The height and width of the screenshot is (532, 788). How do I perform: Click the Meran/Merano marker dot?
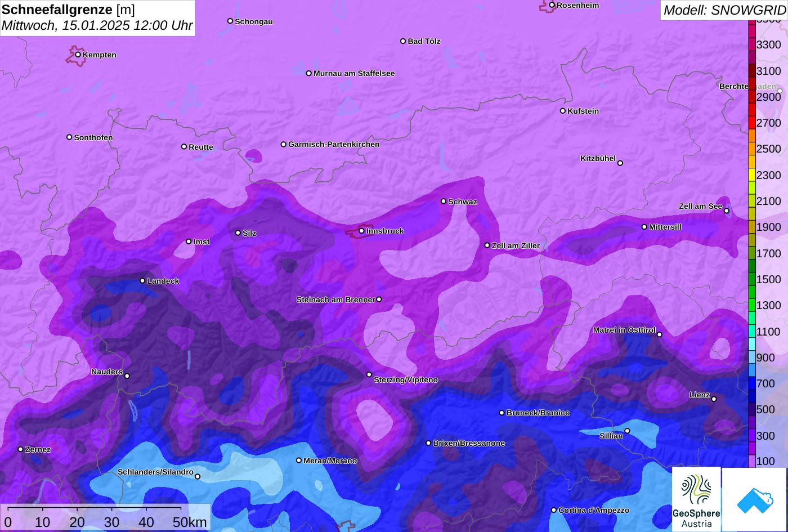click(299, 461)
